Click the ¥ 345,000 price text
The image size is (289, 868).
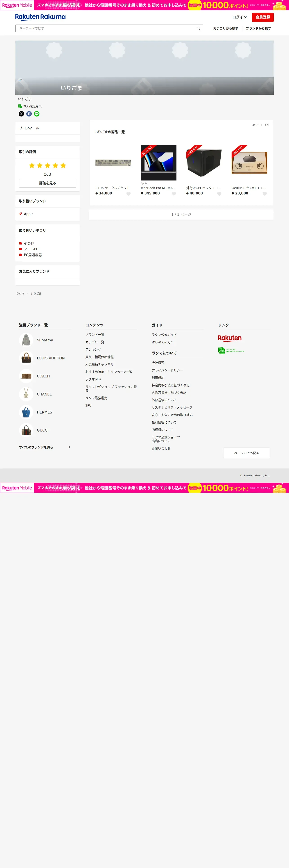150,193
